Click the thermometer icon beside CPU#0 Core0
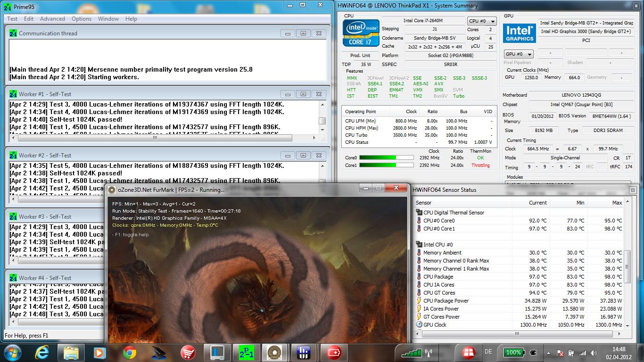Screen dimensions: 644x362 [x=419, y=221]
